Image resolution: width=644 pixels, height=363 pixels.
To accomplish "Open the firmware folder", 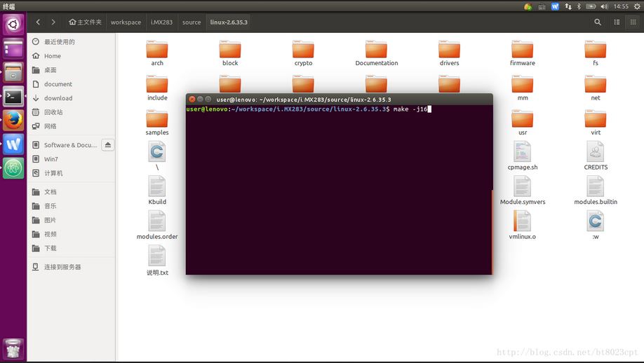I will pyautogui.click(x=523, y=53).
